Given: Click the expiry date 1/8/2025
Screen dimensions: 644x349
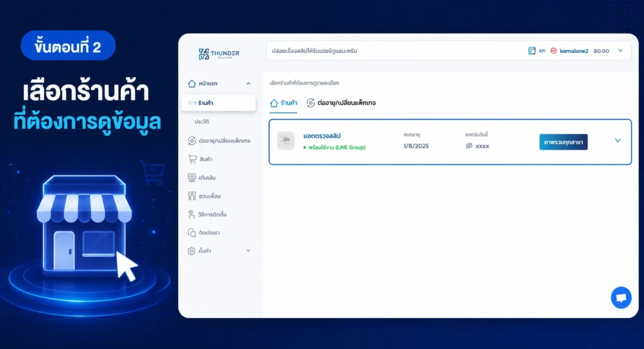Looking at the screenshot, I should tap(416, 146).
